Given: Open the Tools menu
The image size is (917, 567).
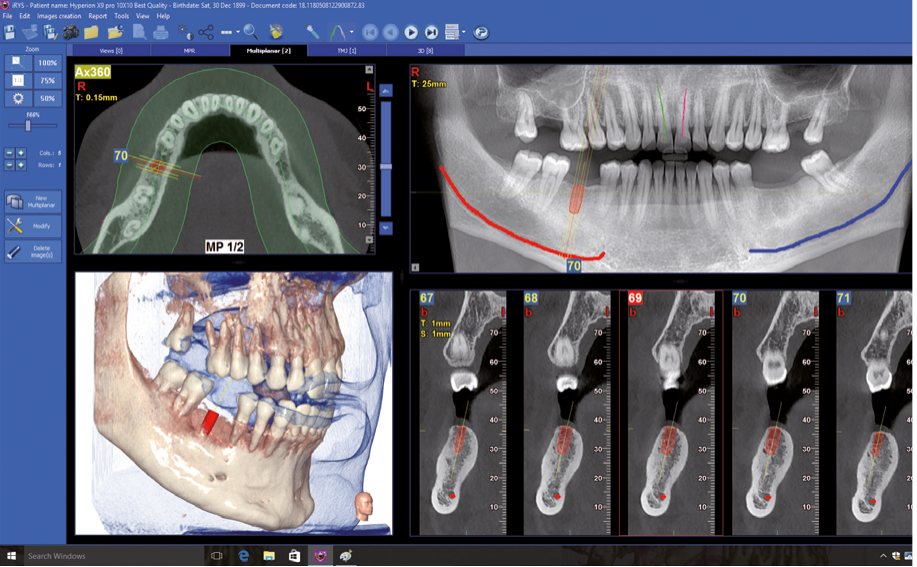Looking at the screenshot, I should click(x=122, y=16).
